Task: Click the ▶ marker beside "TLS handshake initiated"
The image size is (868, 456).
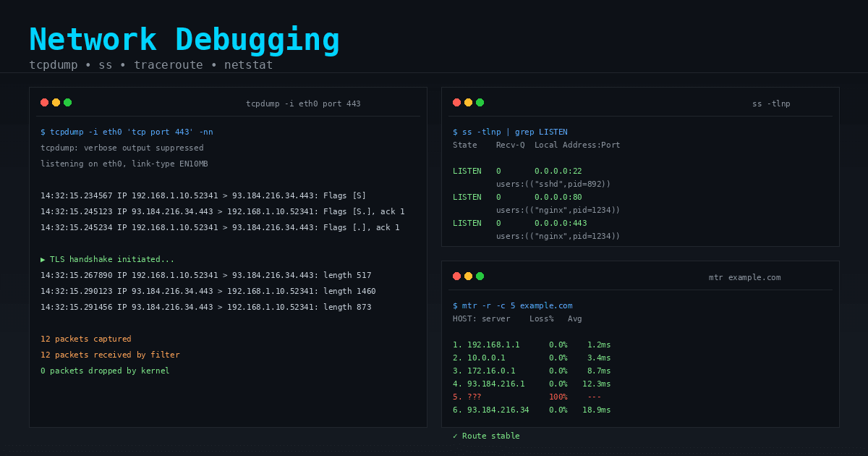Action: (x=43, y=258)
